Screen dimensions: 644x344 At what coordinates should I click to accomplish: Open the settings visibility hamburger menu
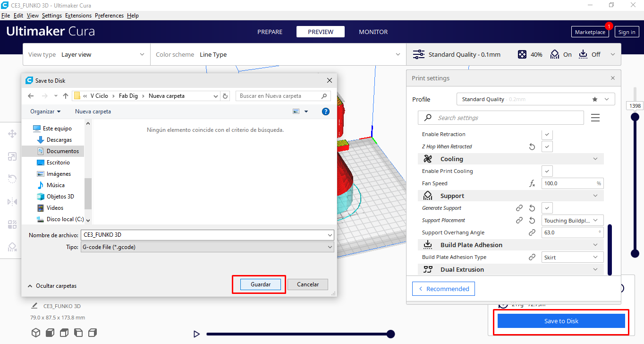click(595, 118)
